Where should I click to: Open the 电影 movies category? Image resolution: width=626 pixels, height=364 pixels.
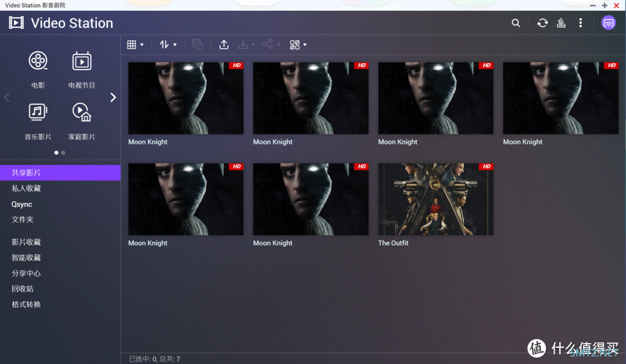(38, 70)
